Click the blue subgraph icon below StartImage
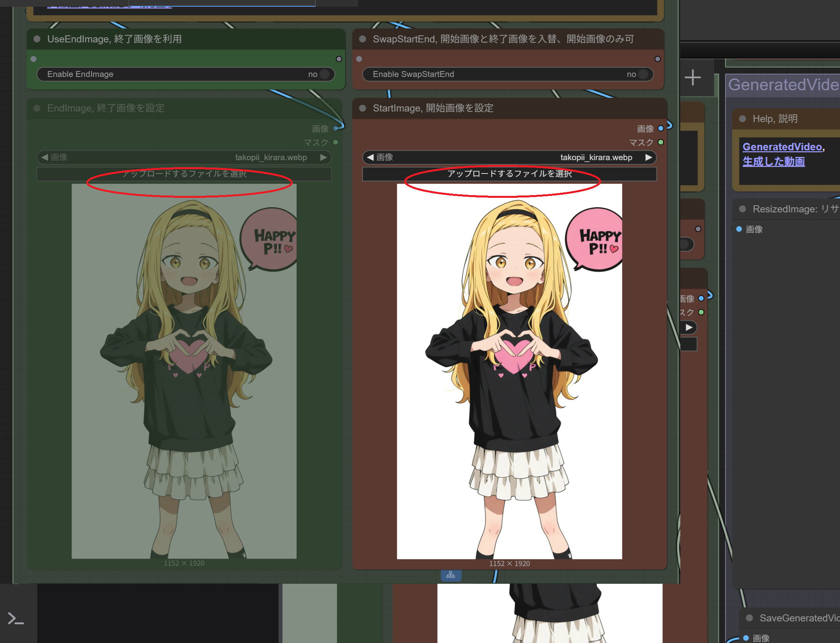840x643 pixels. tap(451, 575)
